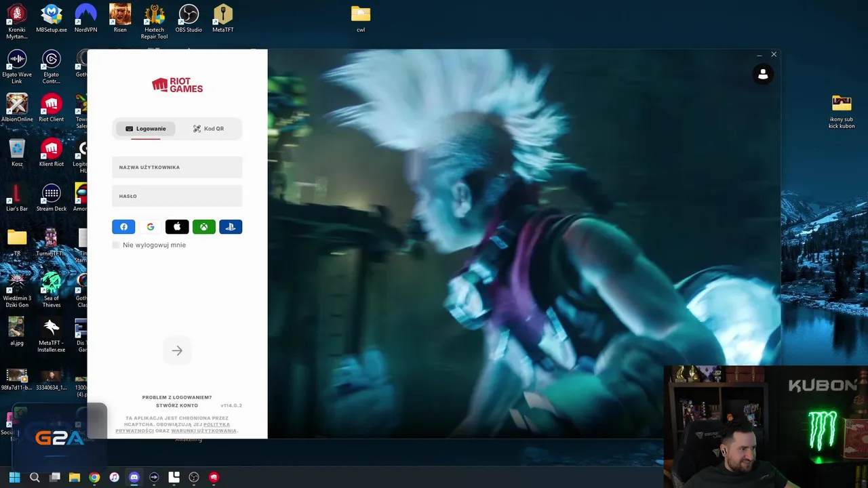868x488 pixels.
Task: Sign in with PlayStation button
Action: pyautogui.click(x=231, y=227)
